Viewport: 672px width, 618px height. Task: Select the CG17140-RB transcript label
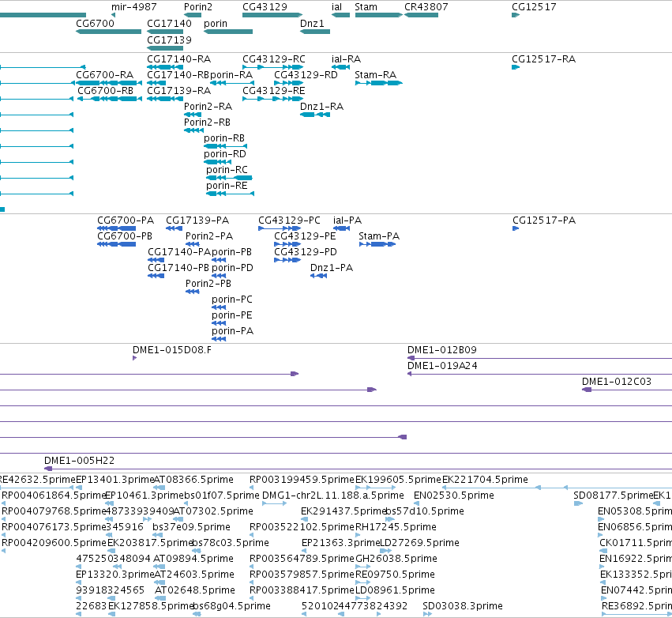pos(178,74)
